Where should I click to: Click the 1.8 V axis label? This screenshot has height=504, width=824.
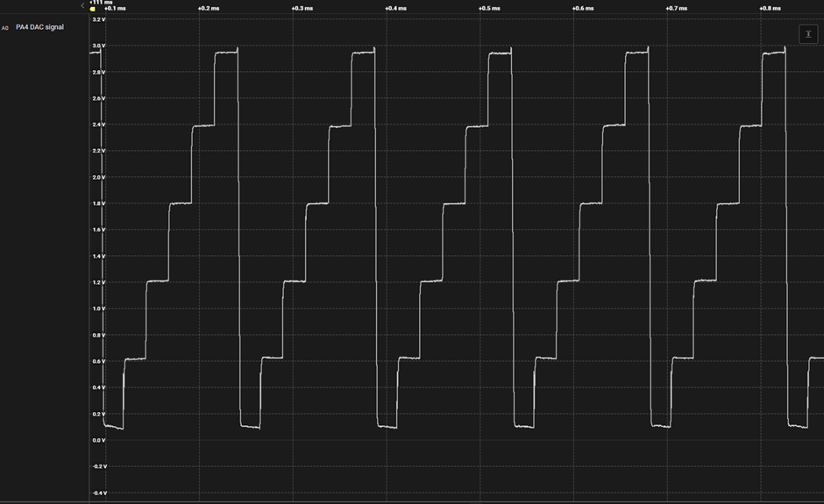99,203
